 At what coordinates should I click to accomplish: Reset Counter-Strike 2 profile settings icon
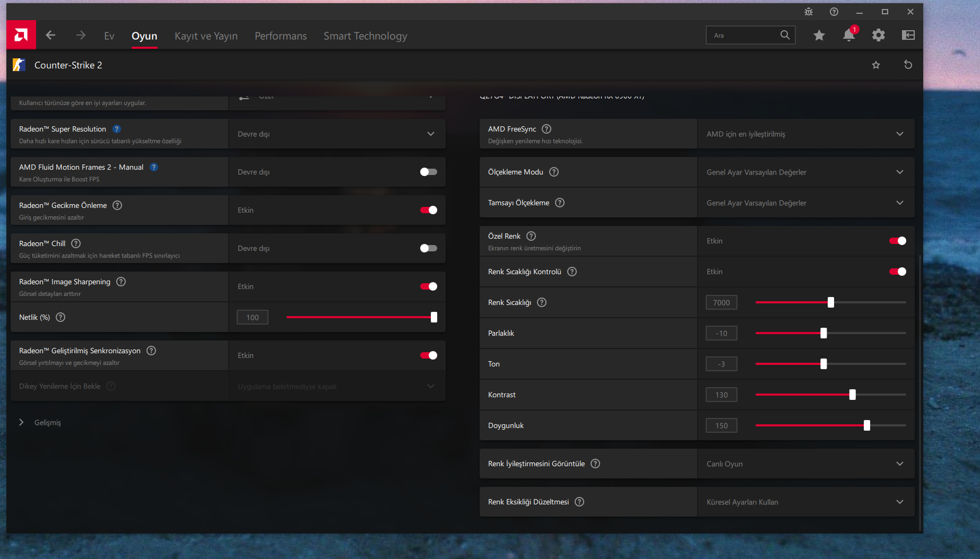point(908,65)
